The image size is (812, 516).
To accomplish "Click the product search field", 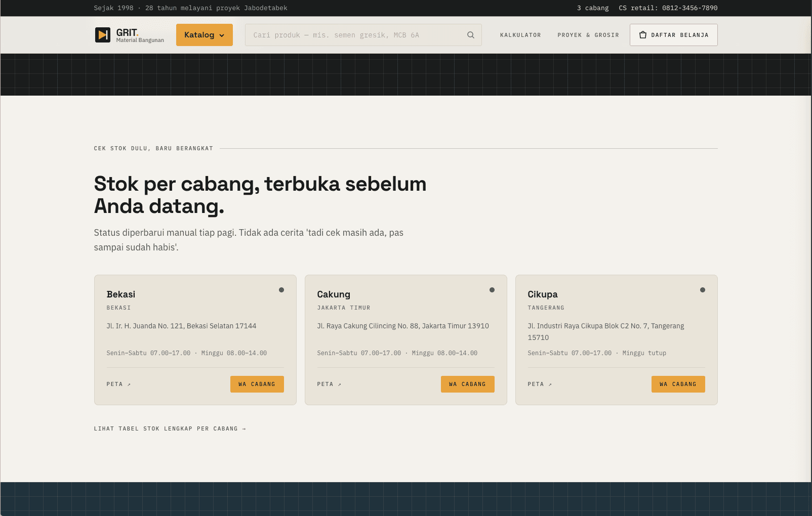I will pos(363,35).
